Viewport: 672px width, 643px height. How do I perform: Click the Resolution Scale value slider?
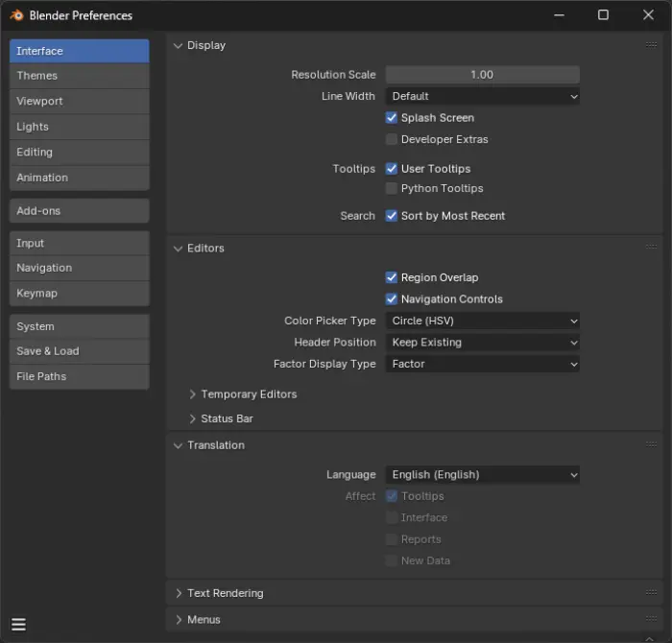483,75
